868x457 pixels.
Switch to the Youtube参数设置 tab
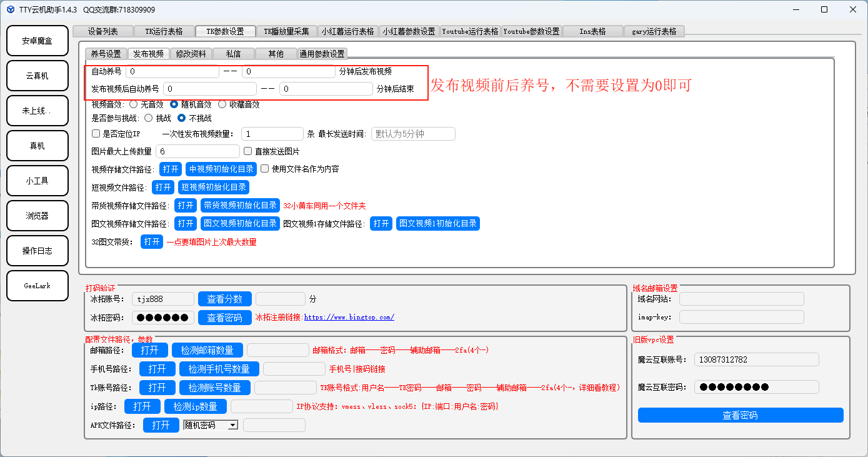532,31
